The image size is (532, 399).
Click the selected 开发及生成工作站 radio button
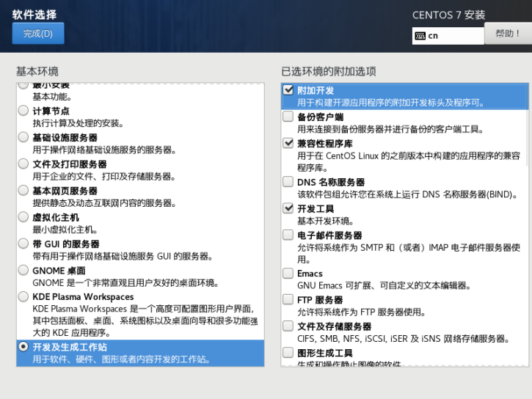pyautogui.click(x=23, y=346)
